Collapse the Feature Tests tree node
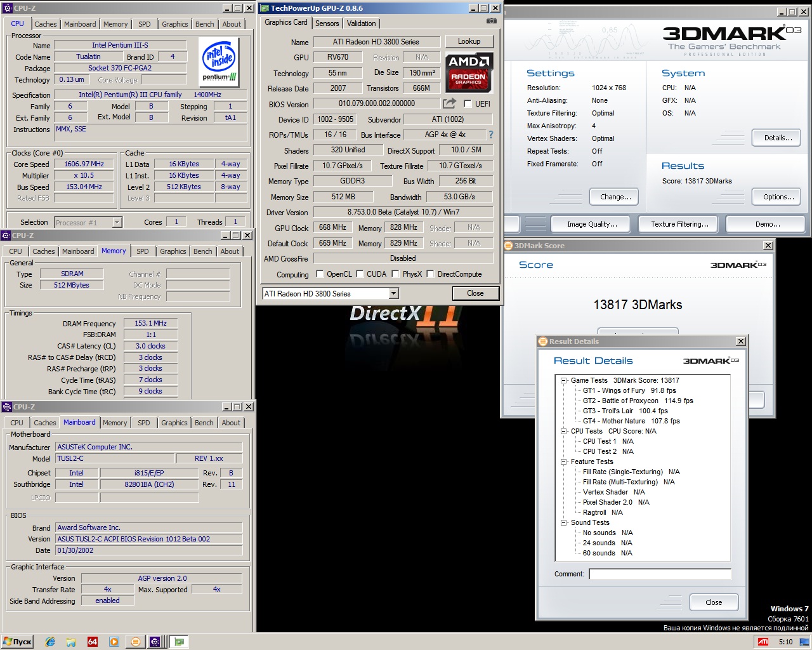812x650 pixels. [x=563, y=462]
